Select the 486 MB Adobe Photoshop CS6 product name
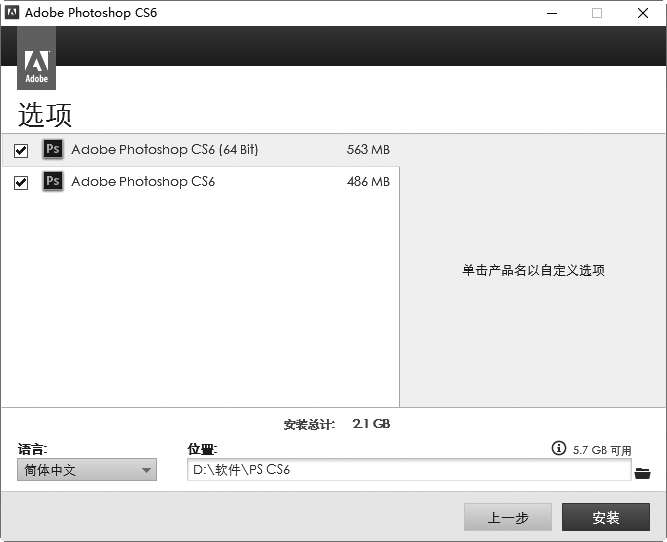 click(143, 182)
